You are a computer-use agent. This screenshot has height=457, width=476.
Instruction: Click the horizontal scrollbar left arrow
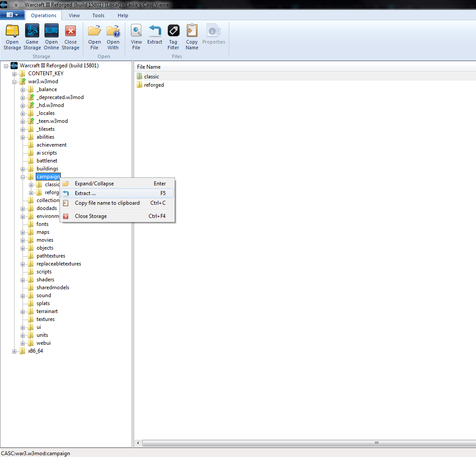pos(138,443)
